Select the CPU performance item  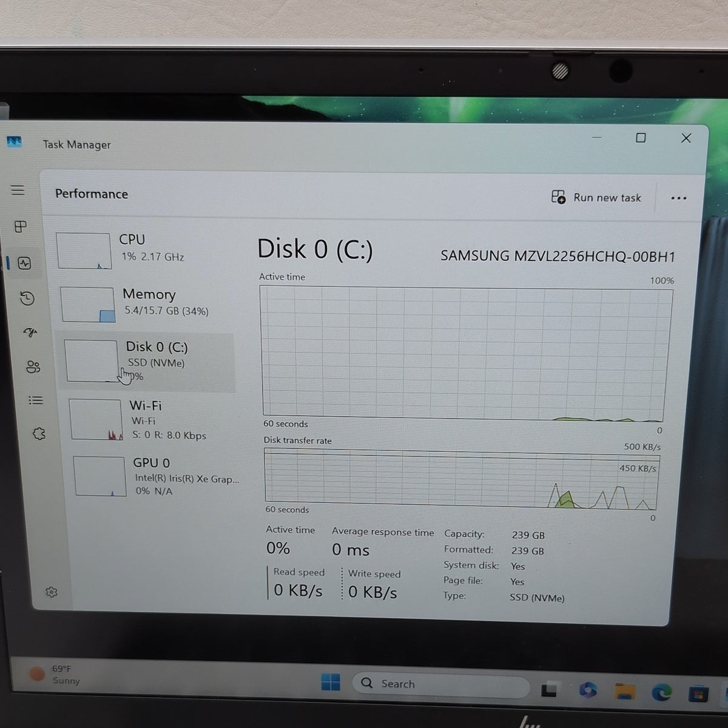(143, 249)
